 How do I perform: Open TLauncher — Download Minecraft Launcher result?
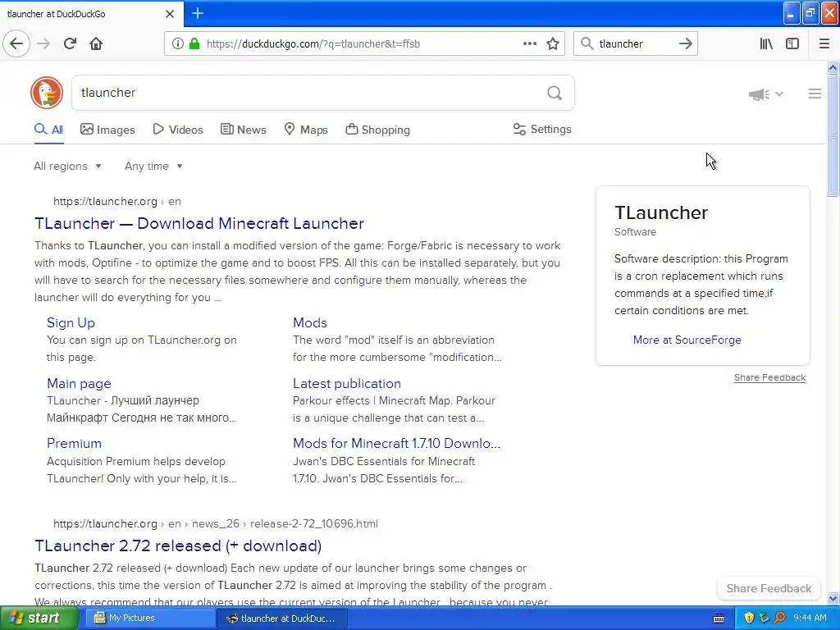click(199, 223)
